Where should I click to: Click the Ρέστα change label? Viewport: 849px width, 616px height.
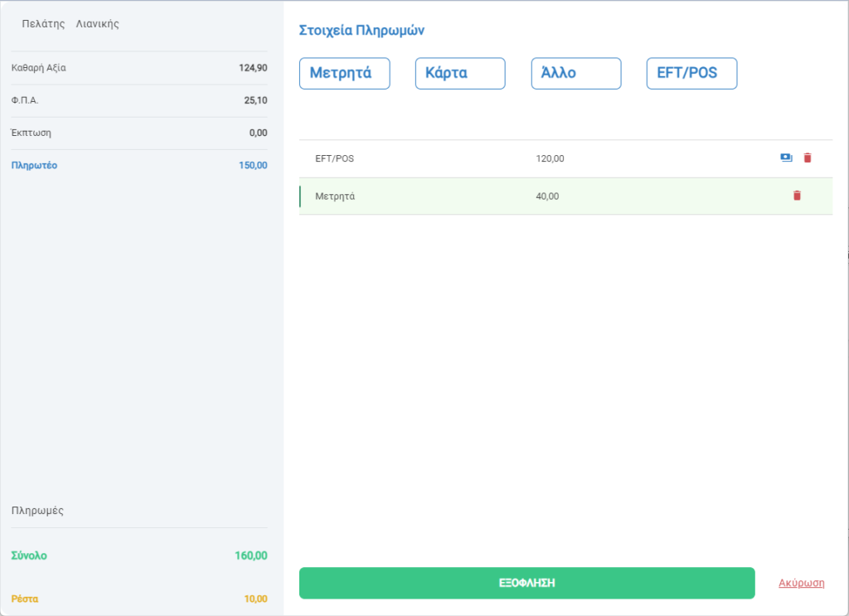(x=25, y=599)
